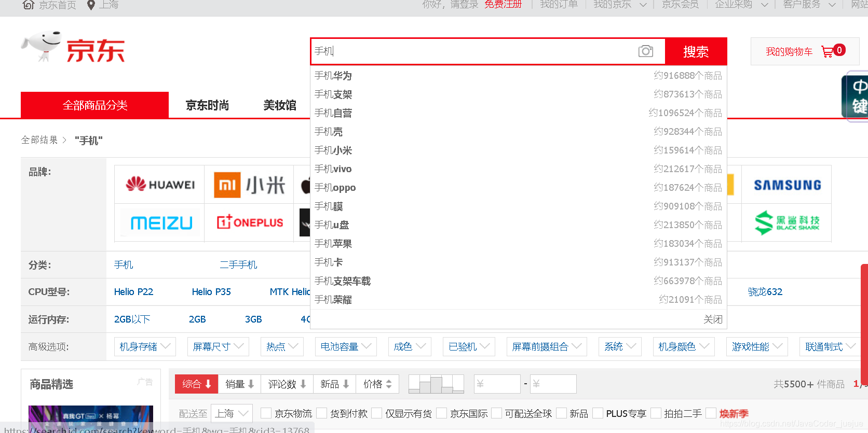Choose suggestion 手机壳
868x433 pixels.
click(518, 132)
